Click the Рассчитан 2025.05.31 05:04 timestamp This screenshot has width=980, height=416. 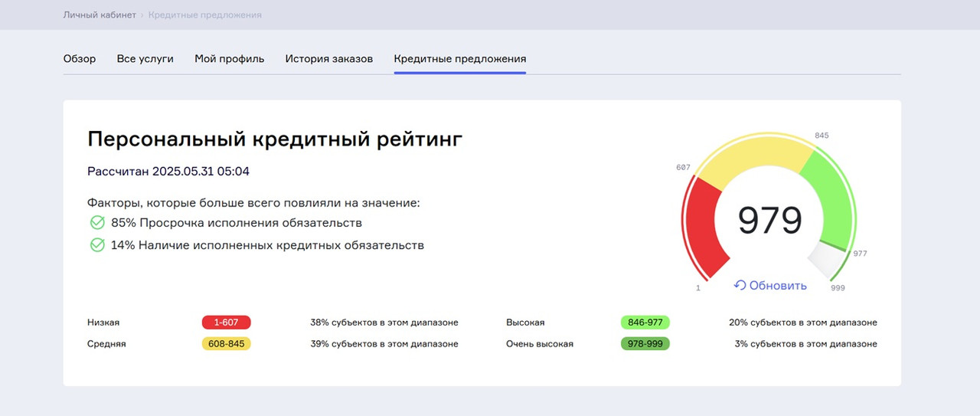click(x=168, y=172)
